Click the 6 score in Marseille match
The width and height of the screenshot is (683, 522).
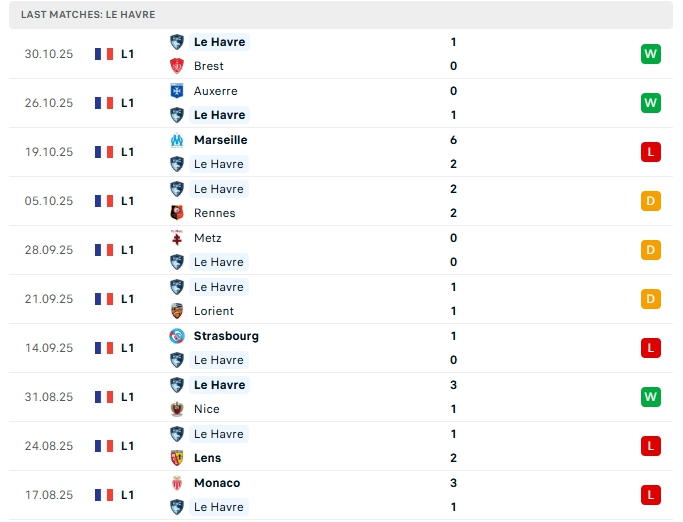click(x=454, y=140)
